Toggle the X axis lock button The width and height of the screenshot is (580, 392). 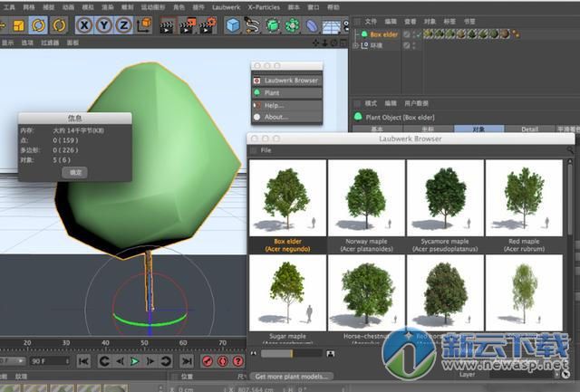click(84, 25)
